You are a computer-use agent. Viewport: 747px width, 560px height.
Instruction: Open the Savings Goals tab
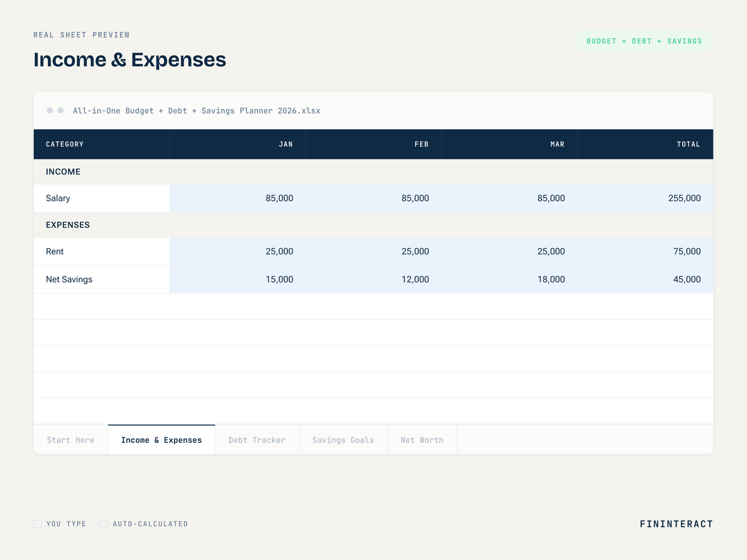point(343,440)
